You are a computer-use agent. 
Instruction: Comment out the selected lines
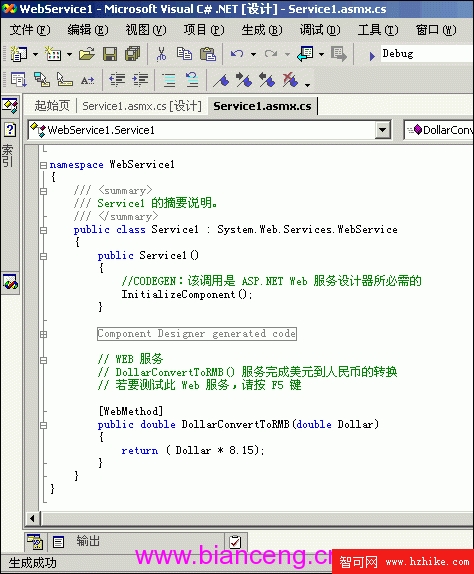[169, 79]
